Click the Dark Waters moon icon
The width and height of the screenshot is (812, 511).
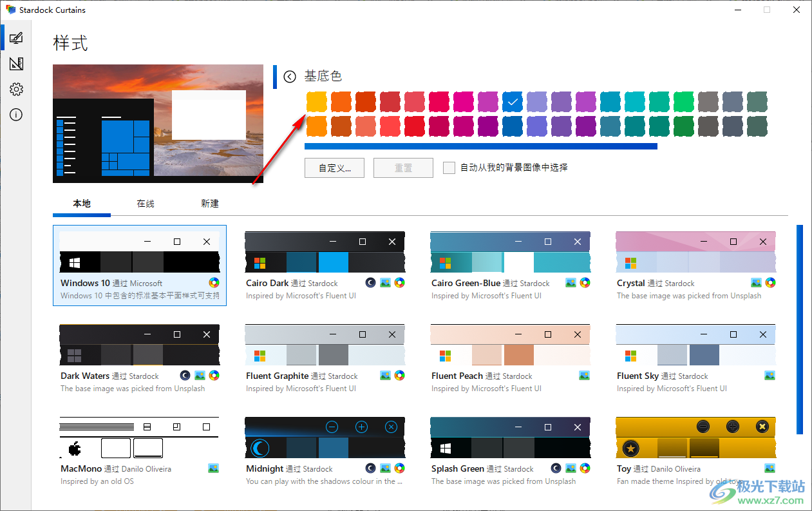pyautogui.click(x=185, y=375)
